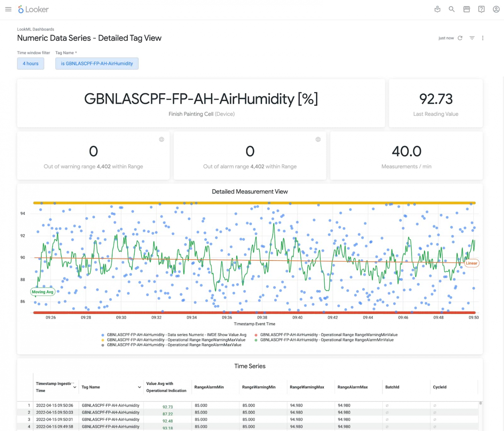Open the dashboard filters icon
Image resolution: width=504 pixels, height=431 pixels.
point(472,38)
